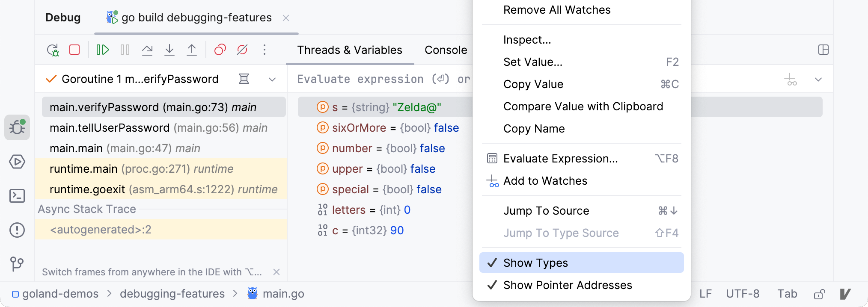
Task: Click the Step Over icon
Action: click(147, 50)
